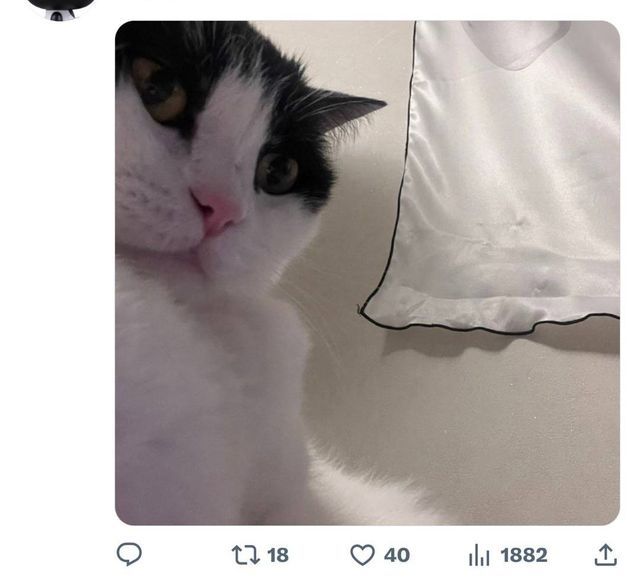Click the cat's amber eye near the top-left
Image resolution: width=640 pixels, height=577 pixels.
pyautogui.click(x=160, y=88)
